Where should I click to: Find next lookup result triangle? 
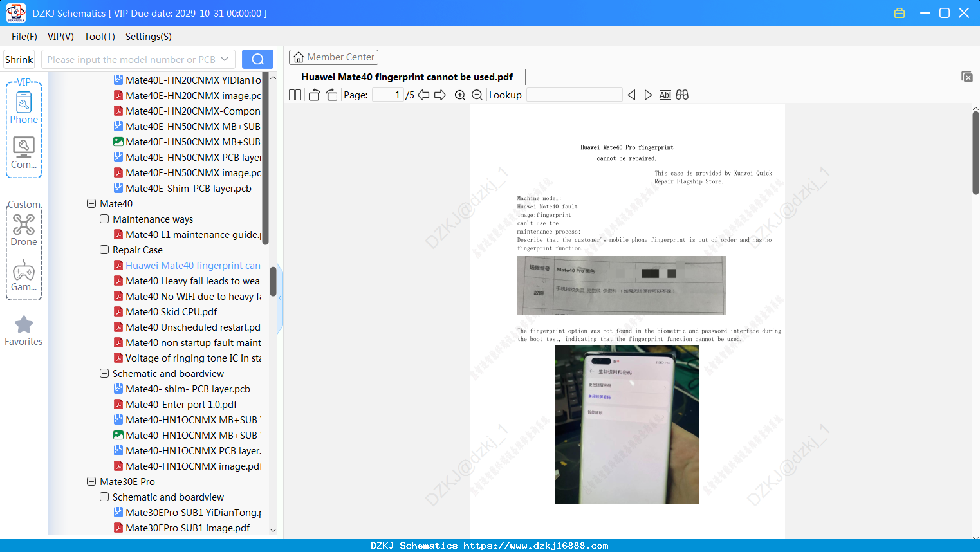tap(648, 95)
